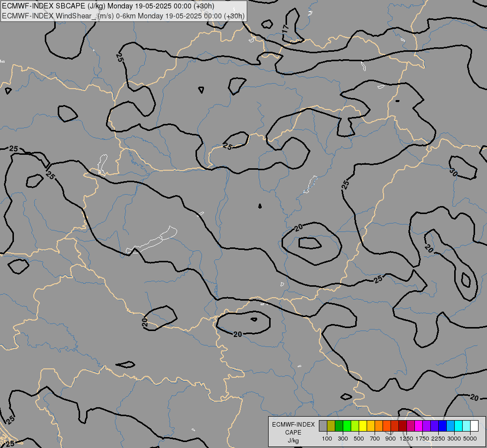
Task: Click the legend value 700
Action: tap(375, 439)
